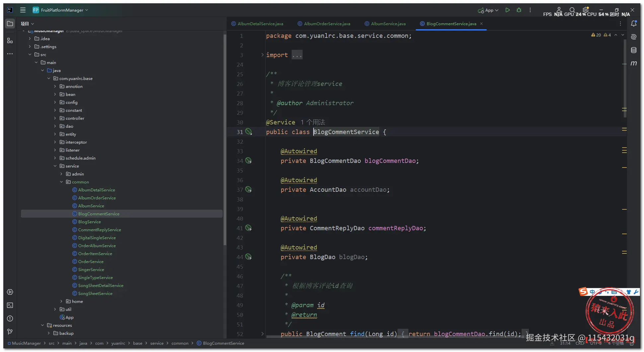Viewport: 644px width, 352px height.
Task: Open the Maven tool window
Action: pyautogui.click(x=634, y=63)
